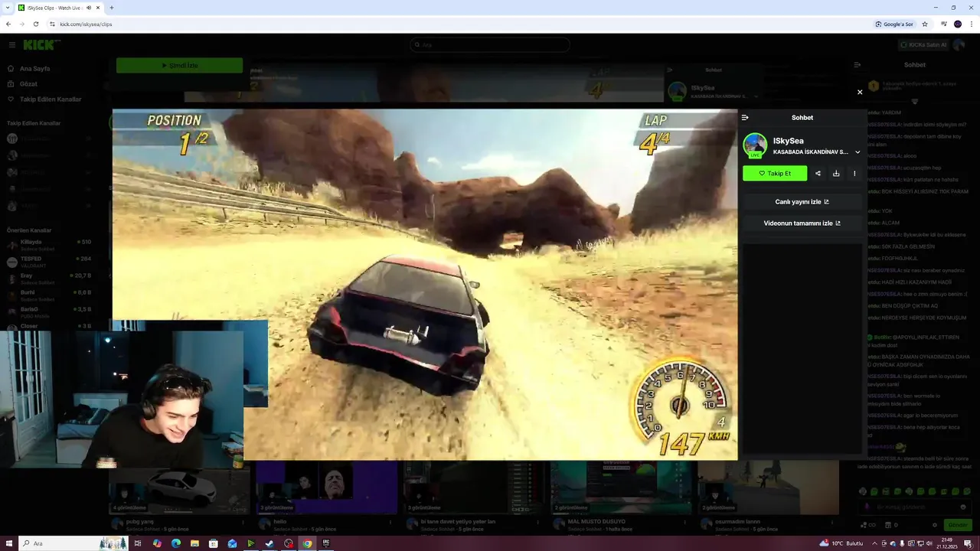Click the browser back arrow
Viewport: 980px width, 551px height.
click(x=8, y=24)
